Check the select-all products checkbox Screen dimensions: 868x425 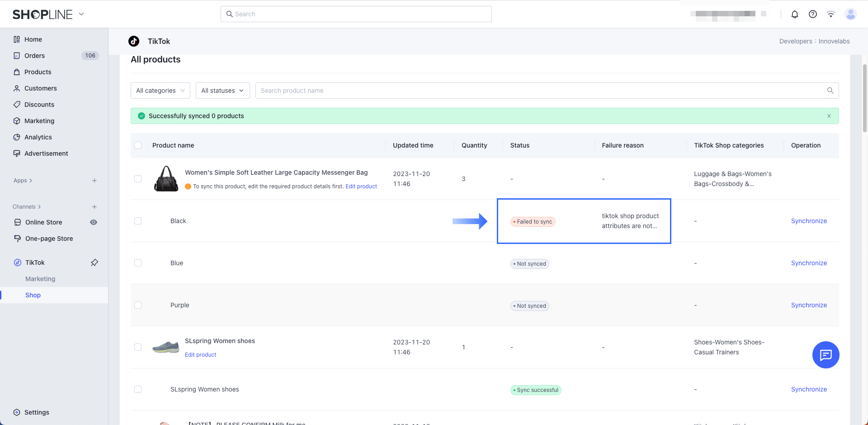138,145
